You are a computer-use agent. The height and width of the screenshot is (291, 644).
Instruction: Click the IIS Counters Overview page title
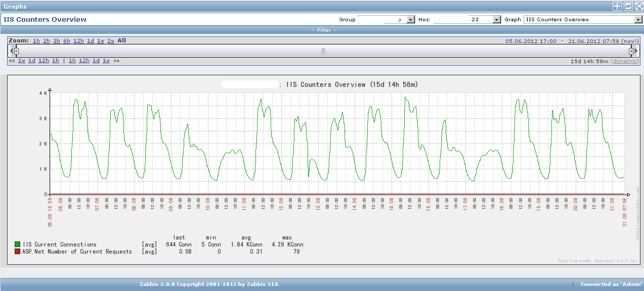click(x=45, y=19)
